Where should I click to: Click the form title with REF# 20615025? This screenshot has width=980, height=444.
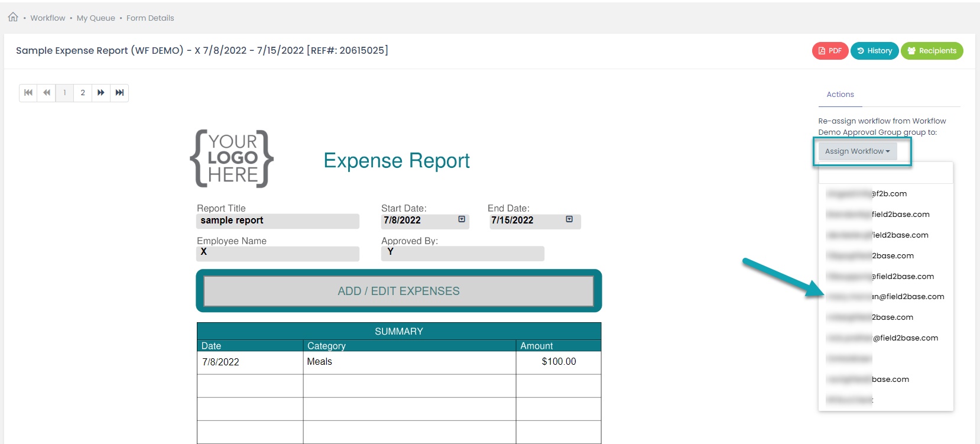[202, 51]
